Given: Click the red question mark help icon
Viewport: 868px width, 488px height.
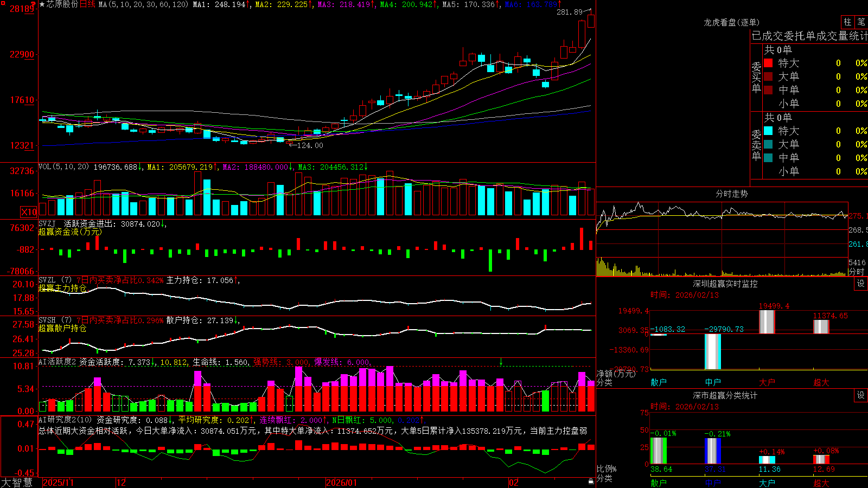Looking at the screenshot, I should click(34, 4).
